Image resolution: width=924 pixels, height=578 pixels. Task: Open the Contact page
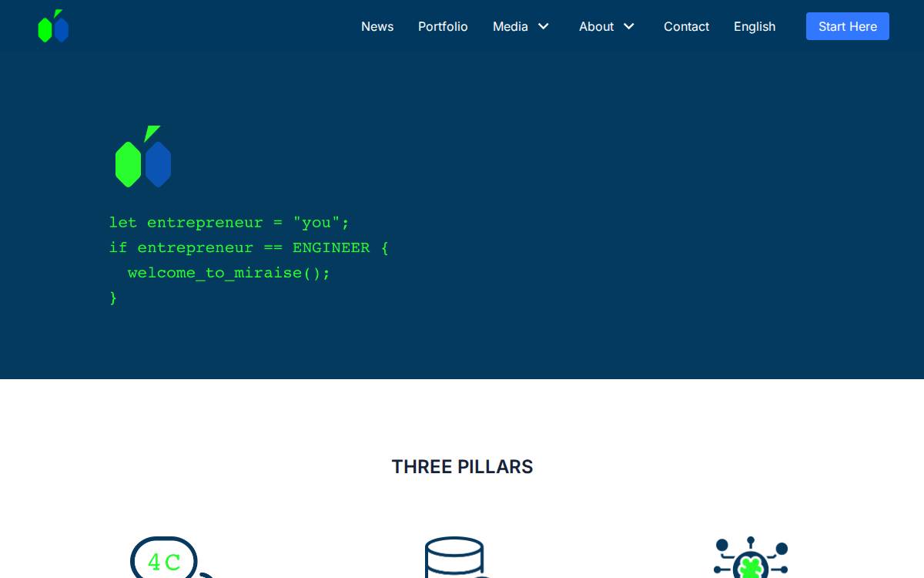(686, 26)
